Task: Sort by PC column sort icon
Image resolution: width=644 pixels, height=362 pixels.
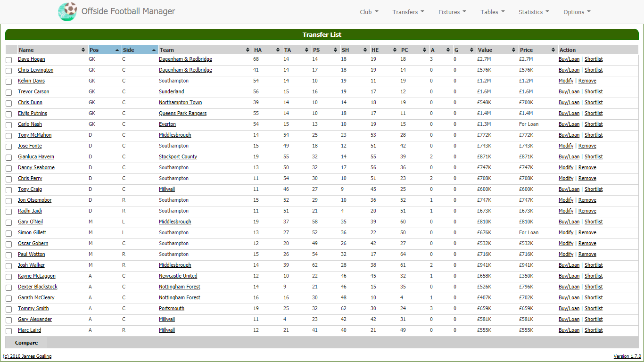Action: pos(424,50)
